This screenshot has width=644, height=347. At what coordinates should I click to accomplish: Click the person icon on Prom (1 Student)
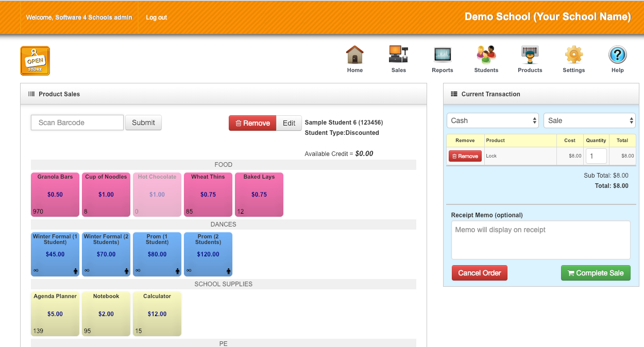pos(177,270)
